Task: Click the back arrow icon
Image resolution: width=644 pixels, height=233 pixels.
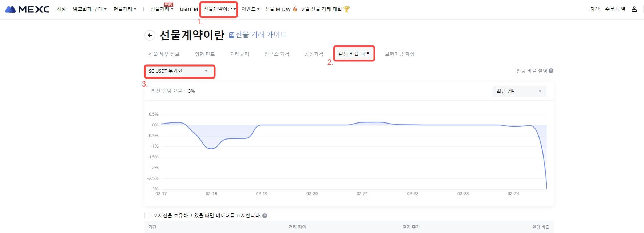Action: tap(150, 35)
